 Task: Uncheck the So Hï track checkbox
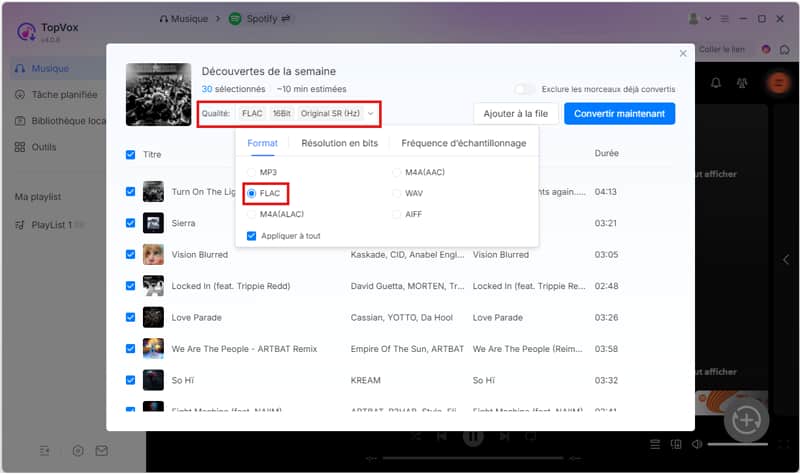click(x=131, y=380)
